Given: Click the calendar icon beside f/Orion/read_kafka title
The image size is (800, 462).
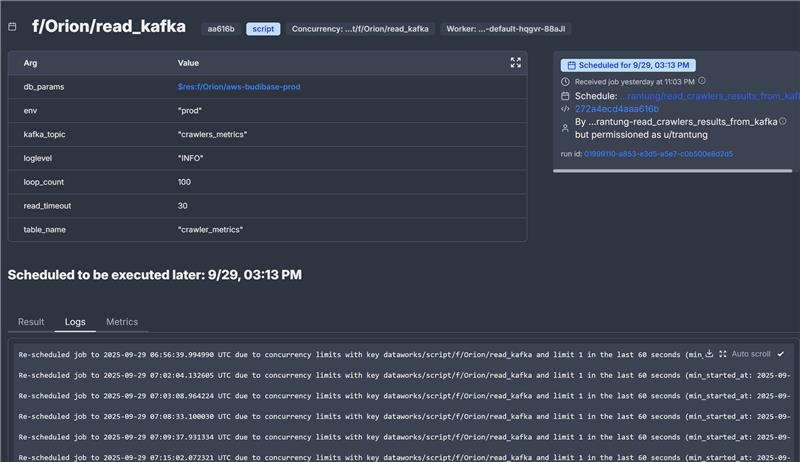Looking at the screenshot, I should click(x=12, y=27).
